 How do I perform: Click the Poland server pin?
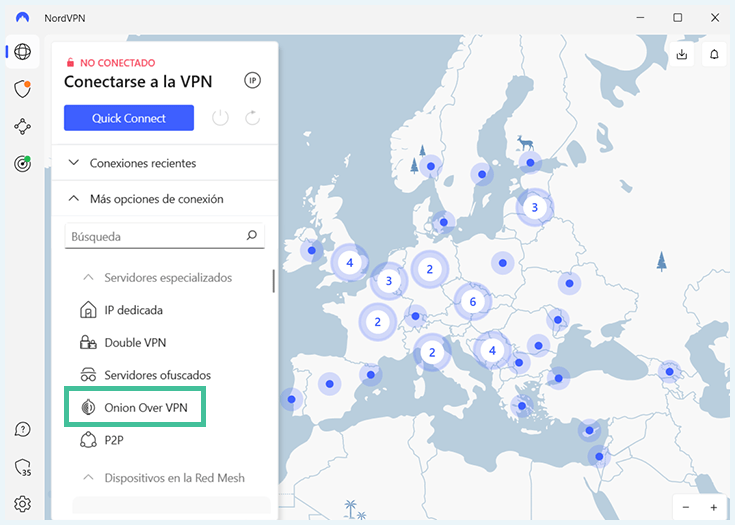pyautogui.click(x=502, y=263)
